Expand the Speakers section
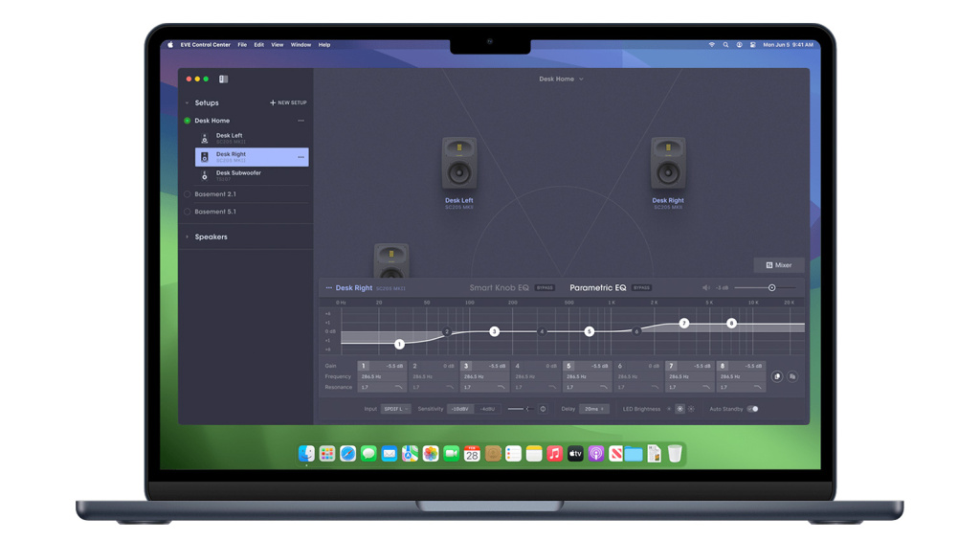Viewport: 980px width, 541px height. coord(188,237)
